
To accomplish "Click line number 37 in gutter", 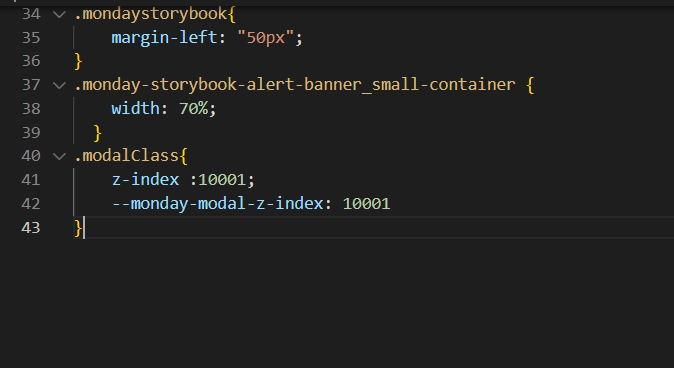I will [x=31, y=85].
